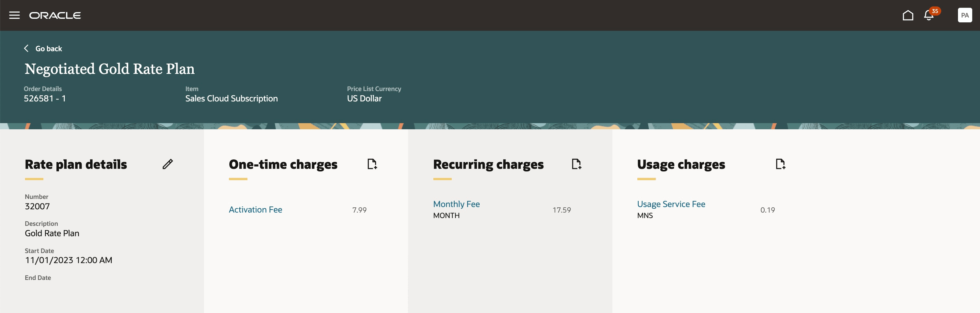Click the One-time charges heading

[x=283, y=165]
